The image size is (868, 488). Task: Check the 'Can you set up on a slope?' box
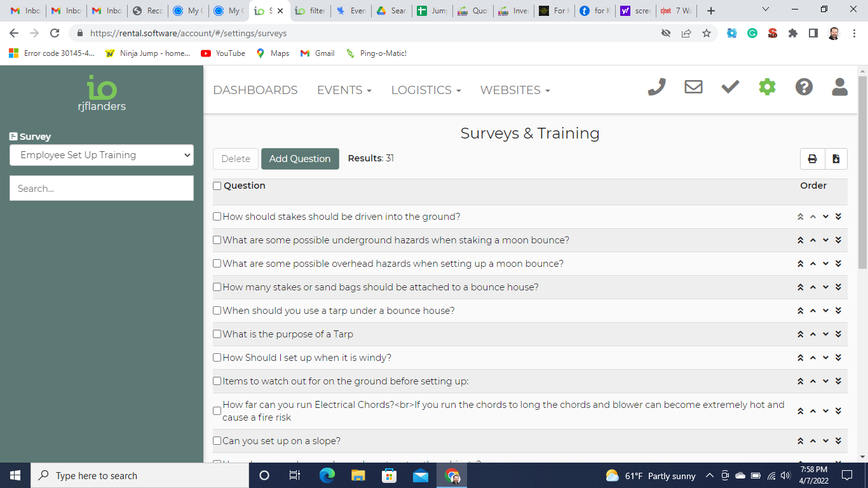coord(217,441)
